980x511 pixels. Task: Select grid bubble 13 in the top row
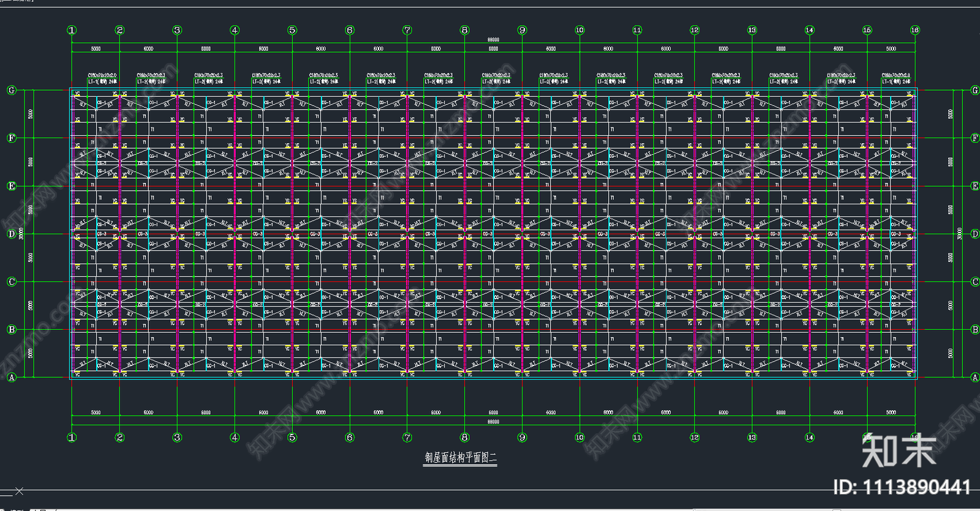[752, 30]
